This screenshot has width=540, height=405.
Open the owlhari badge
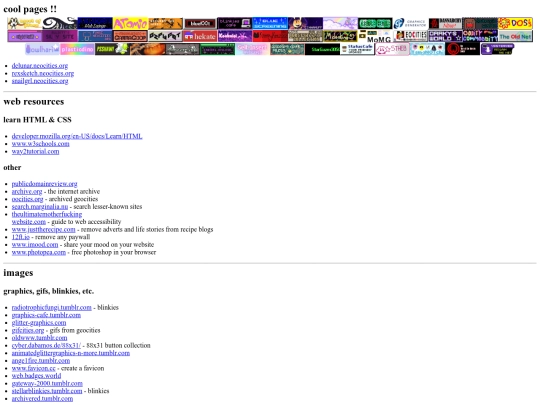tap(42, 49)
